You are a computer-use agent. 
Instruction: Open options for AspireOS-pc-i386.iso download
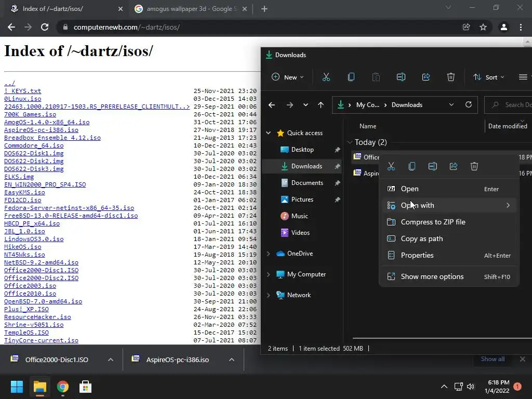[232, 360]
